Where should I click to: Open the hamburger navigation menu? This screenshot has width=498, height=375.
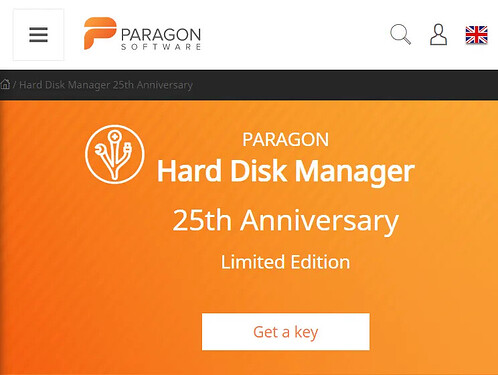tap(38, 35)
